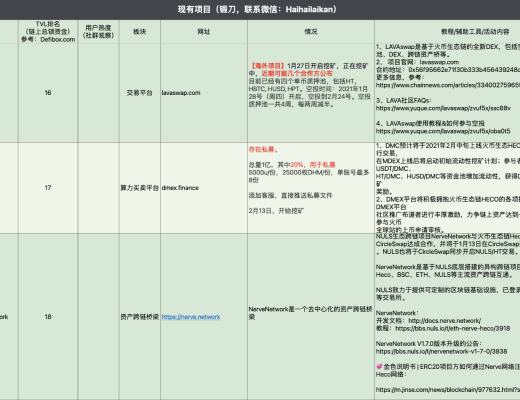The image size is (520, 400).
Task: Click the red '存在私募。' text
Action: point(263,149)
